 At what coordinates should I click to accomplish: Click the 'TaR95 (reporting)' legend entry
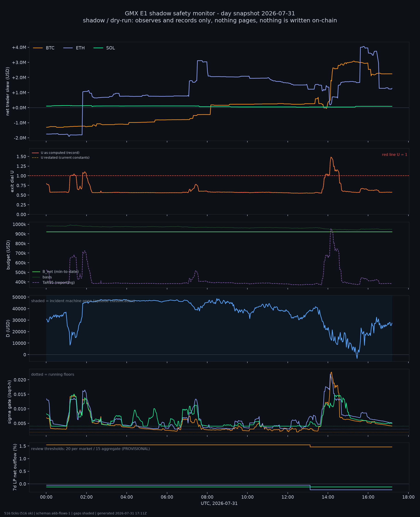(54, 282)
